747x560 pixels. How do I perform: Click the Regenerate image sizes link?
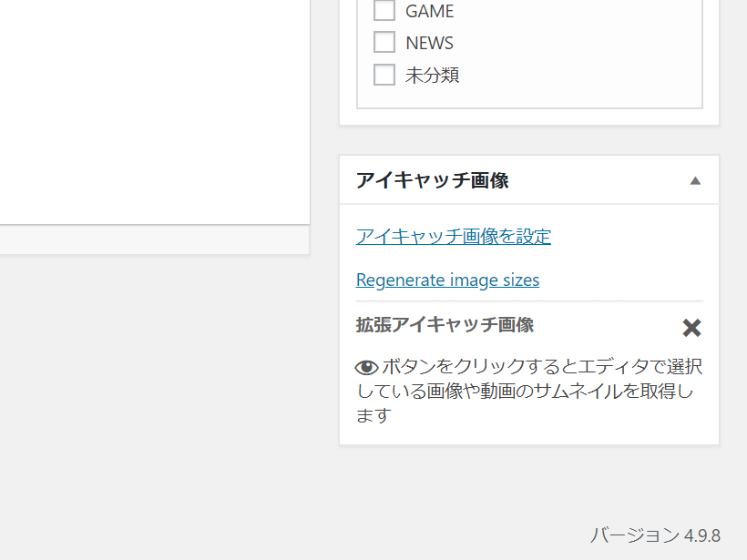447,280
